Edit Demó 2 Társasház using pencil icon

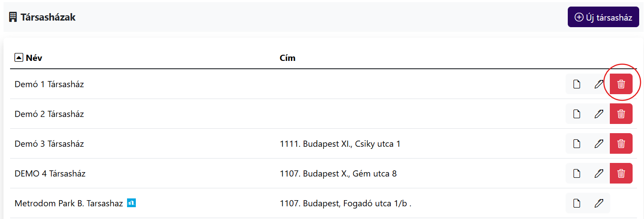(x=598, y=114)
